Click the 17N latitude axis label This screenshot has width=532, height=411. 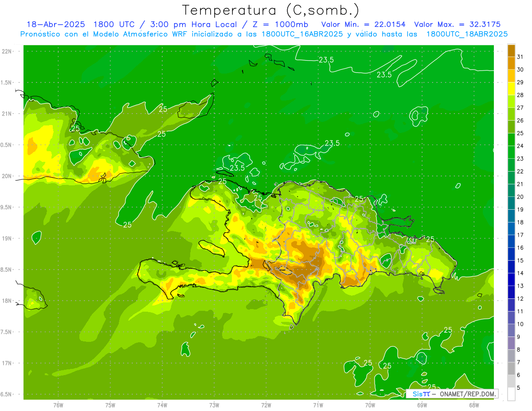pyautogui.click(x=7, y=363)
